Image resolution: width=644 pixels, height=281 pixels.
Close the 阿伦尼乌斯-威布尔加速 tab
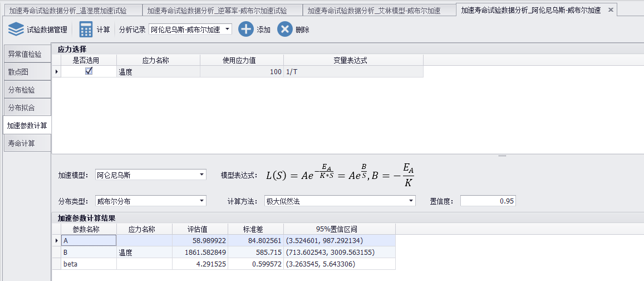611,10
